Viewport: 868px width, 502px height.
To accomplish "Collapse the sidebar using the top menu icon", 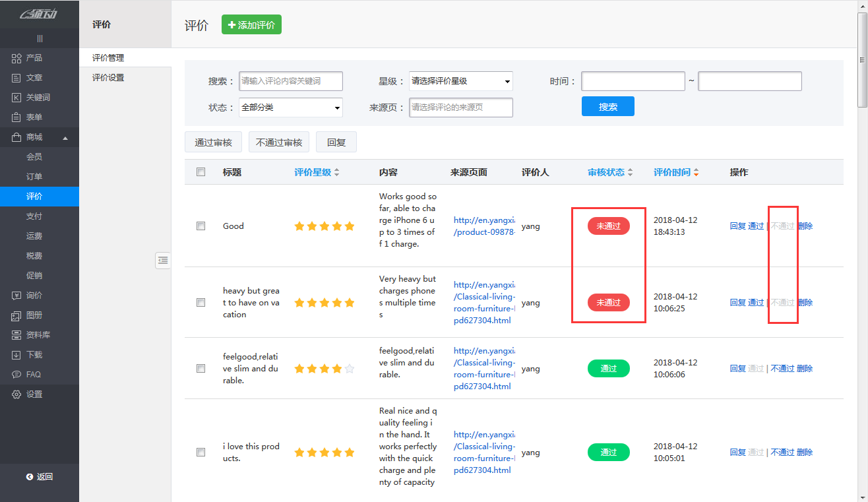I will coord(40,38).
